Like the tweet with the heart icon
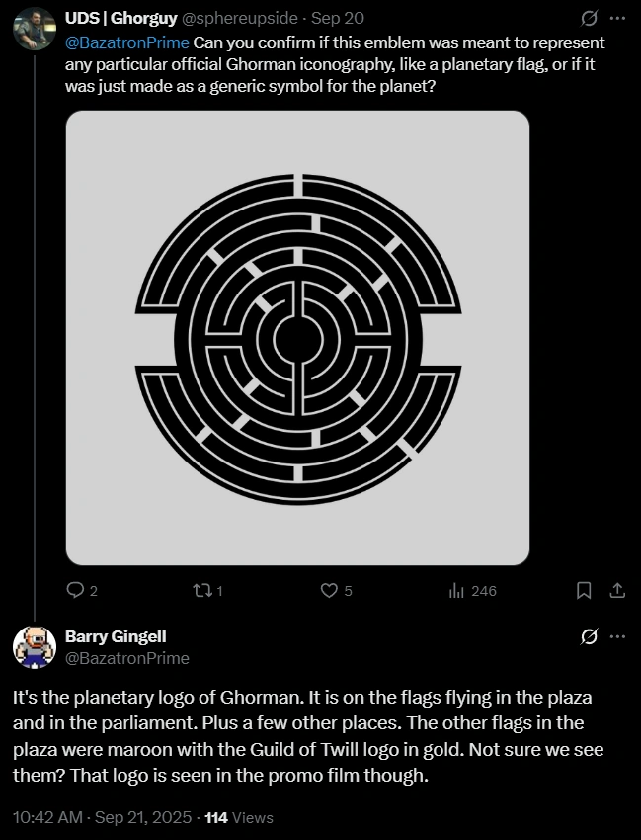Screen dimensions: 641x840 [330, 590]
